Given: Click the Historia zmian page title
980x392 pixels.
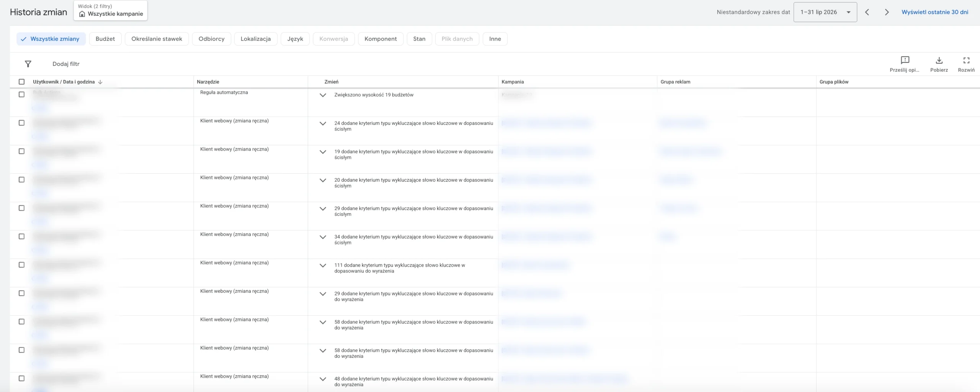Looking at the screenshot, I should (x=38, y=12).
